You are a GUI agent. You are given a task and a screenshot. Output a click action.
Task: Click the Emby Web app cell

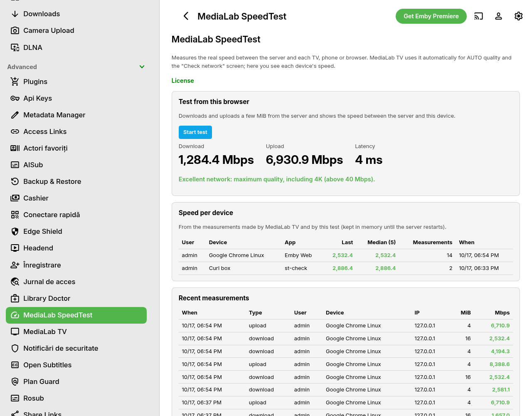click(298, 255)
